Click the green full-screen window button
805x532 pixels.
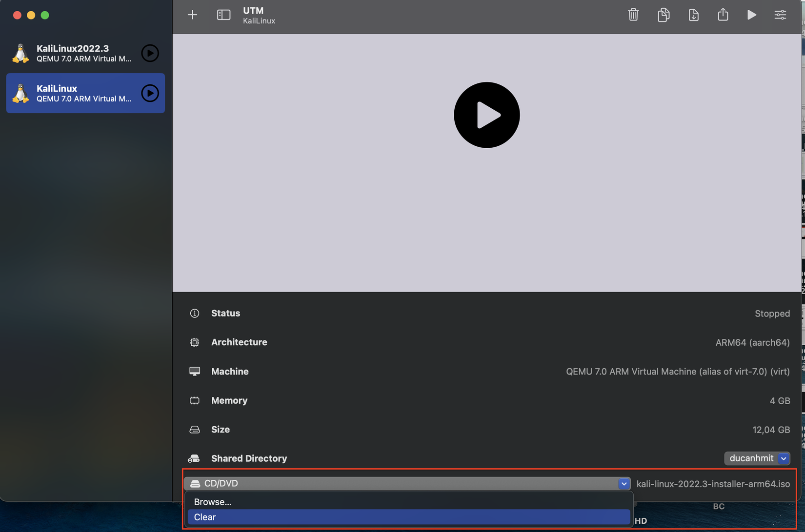coord(45,15)
